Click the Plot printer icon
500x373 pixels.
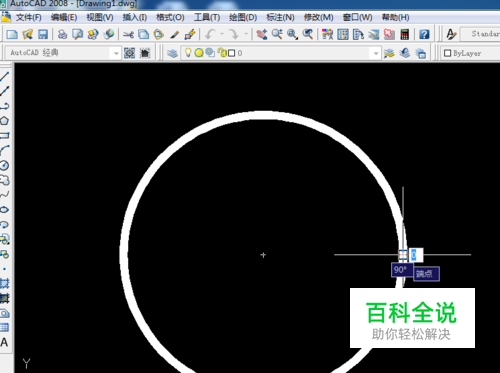pyautogui.click(x=62, y=34)
